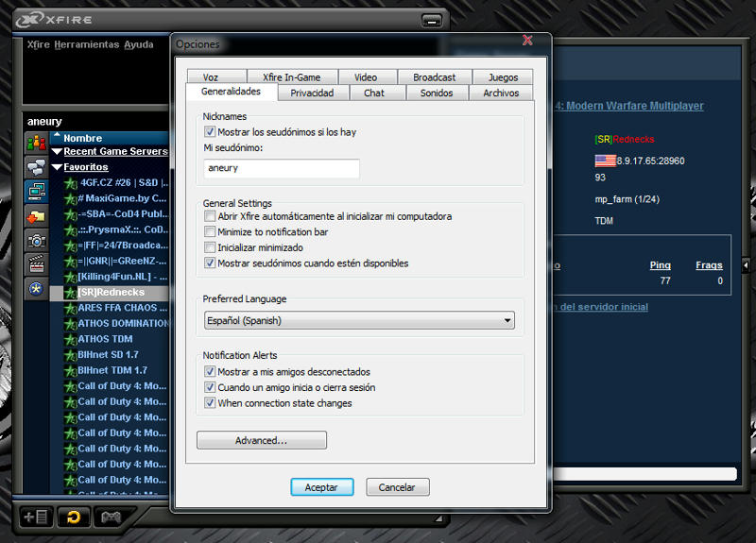
Task: Click favorite star icon beside 4GF.CZ #26
Action: click(x=71, y=183)
